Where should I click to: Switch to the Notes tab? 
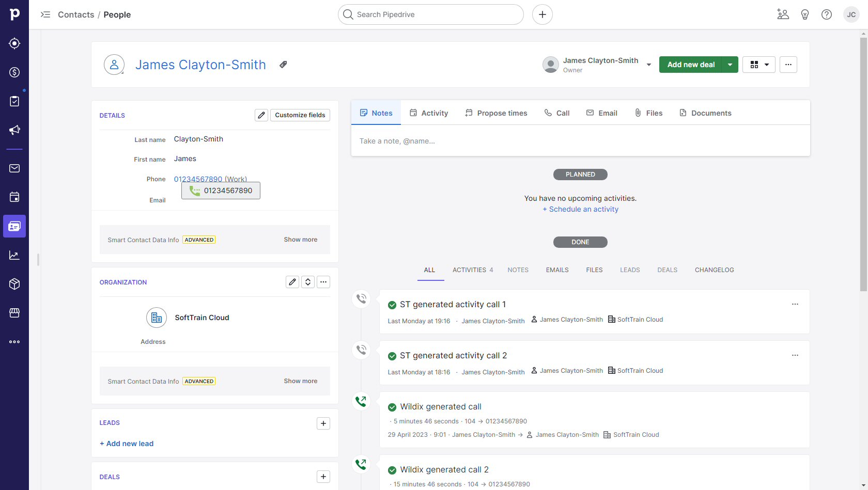pos(376,113)
